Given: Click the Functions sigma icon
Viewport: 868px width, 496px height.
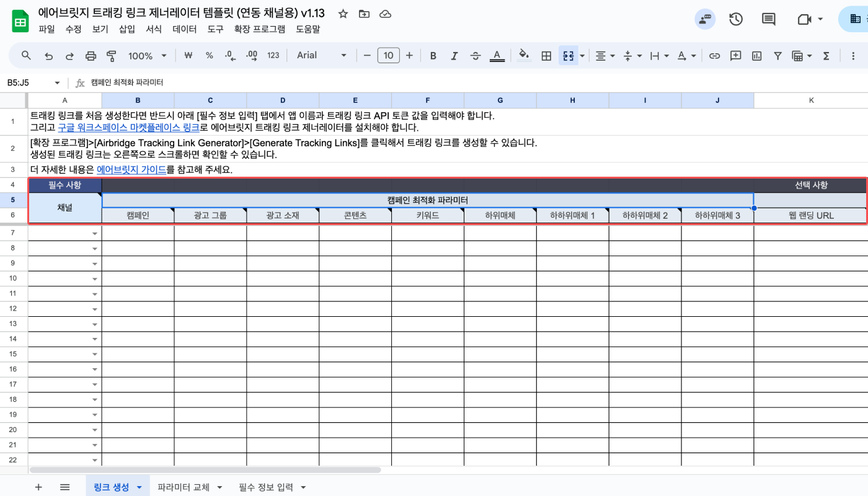Looking at the screenshot, I should (x=826, y=56).
